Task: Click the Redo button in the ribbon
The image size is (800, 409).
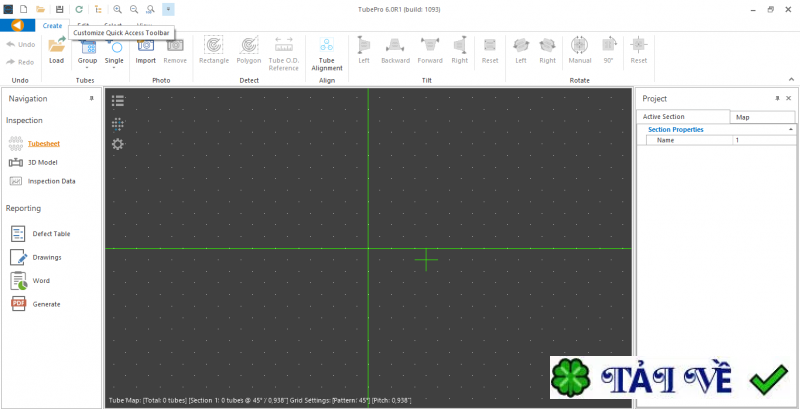Action: click(x=20, y=62)
